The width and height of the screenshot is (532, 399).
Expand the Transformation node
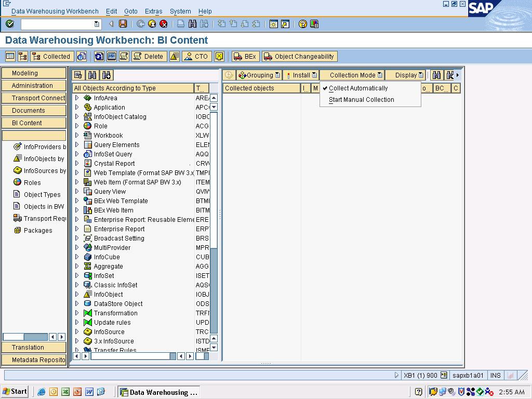[x=77, y=313]
